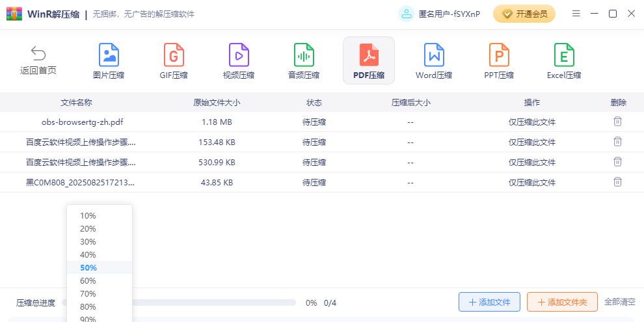Click file name obs-browsertg-zh.pdf
Viewport: 644px width, 322px height.
[x=82, y=122]
